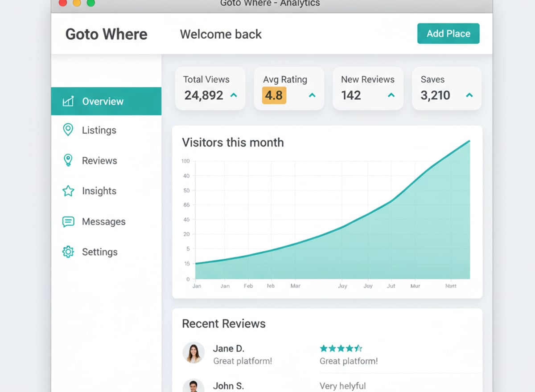535x392 pixels.
Task: Click Jane D.'s avatar photo
Action: 193,353
